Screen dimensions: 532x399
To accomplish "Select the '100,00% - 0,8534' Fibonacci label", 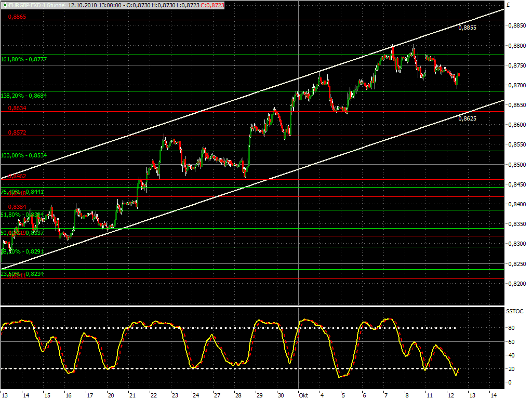I will (x=24, y=155).
